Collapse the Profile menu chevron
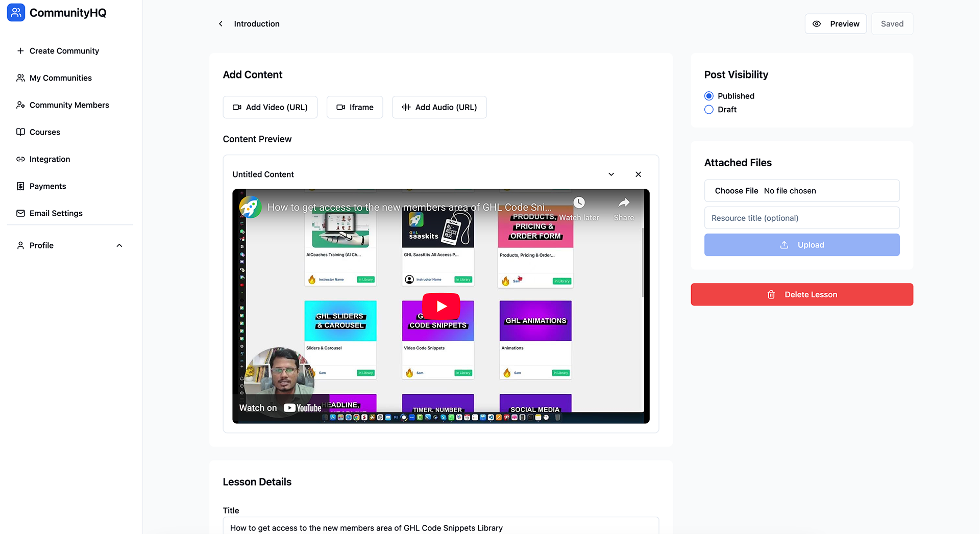 [x=119, y=246]
